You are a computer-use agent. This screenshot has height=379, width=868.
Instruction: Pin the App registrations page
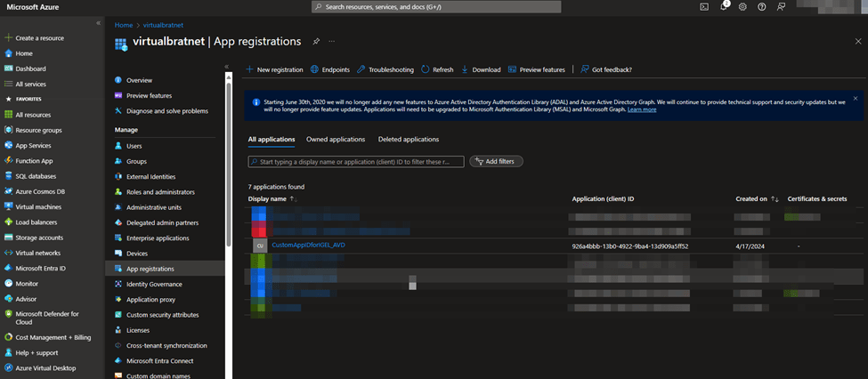coord(315,41)
